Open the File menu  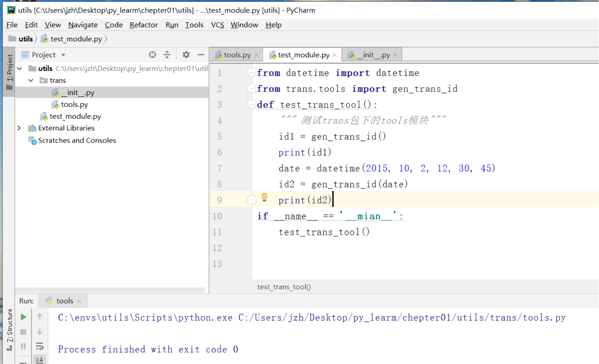coord(12,25)
